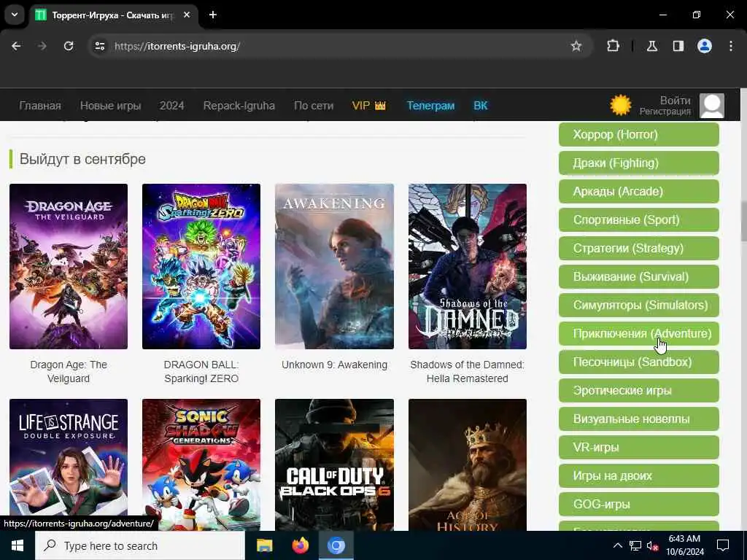
Task: Click the Регистрация link
Action: pyautogui.click(x=665, y=112)
